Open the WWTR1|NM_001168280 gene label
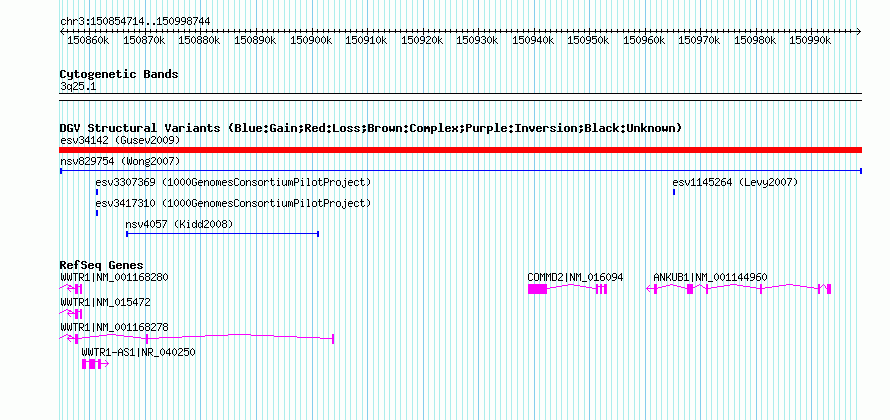The image size is (890, 420). click(x=114, y=277)
